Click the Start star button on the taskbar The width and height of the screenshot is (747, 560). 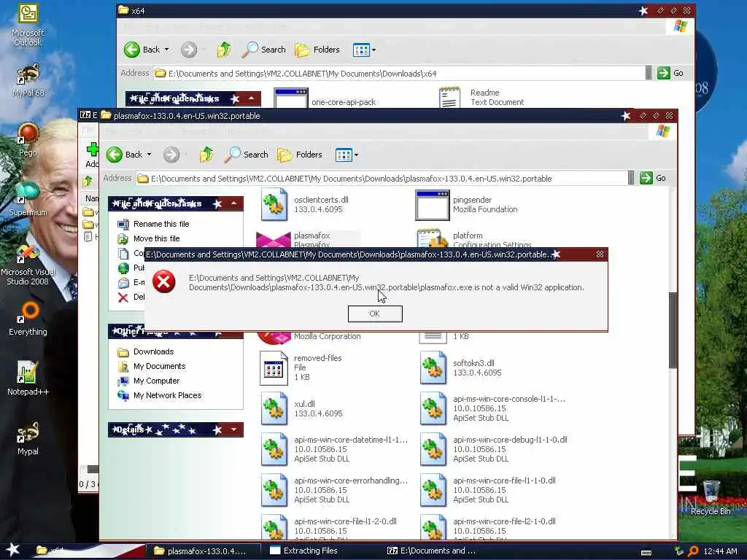12,550
